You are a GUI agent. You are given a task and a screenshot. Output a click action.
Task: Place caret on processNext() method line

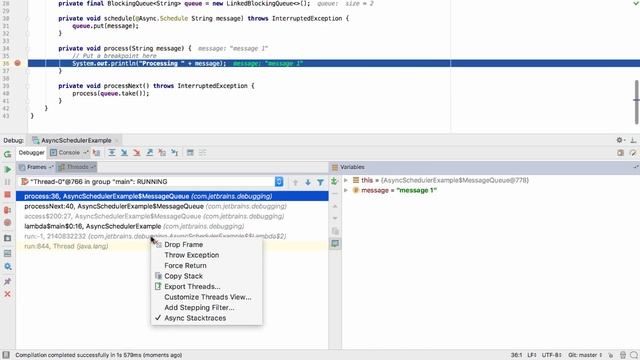coord(156,86)
